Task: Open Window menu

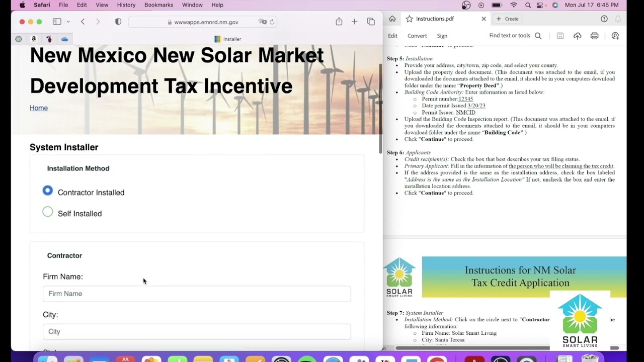Action: click(192, 5)
